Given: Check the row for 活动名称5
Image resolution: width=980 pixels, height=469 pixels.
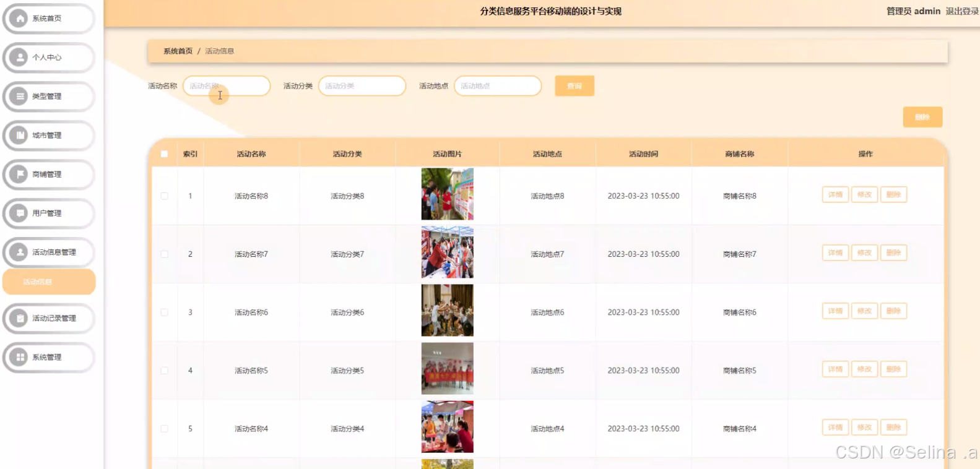Looking at the screenshot, I should 164,371.
